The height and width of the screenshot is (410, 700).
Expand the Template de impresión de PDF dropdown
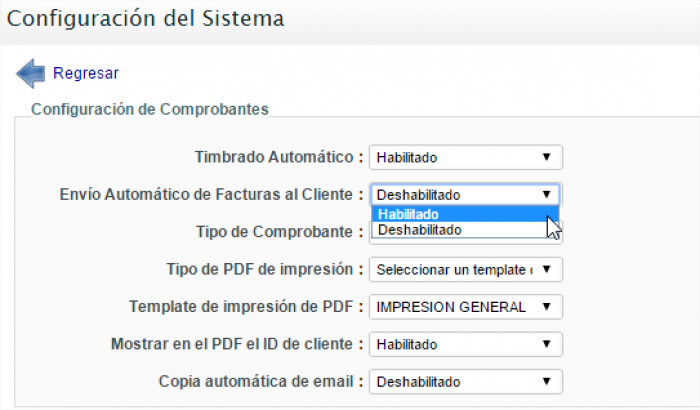click(466, 307)
